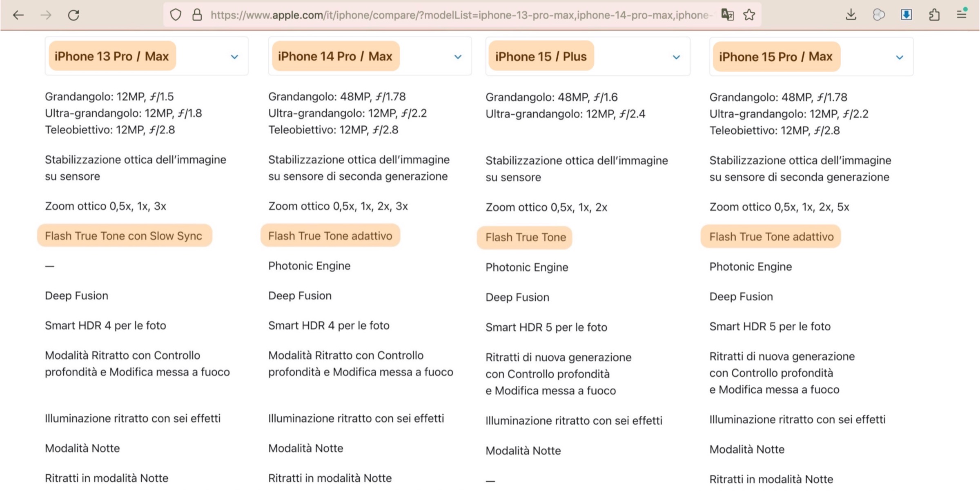The width and height of the screenshot is (980, 500).
Task: Click the highlighted Flash True Tone text in iPhone 15 column
Action: point(526,237)
